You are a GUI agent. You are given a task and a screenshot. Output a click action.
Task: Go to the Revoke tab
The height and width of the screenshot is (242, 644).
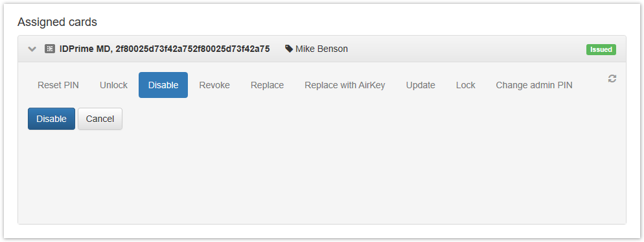click(214, 85)
